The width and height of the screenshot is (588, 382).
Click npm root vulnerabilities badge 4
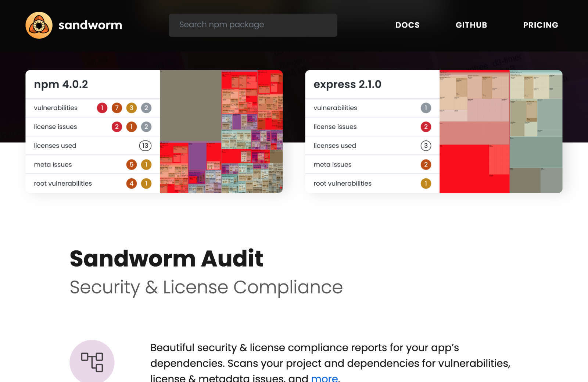point(132,183)
